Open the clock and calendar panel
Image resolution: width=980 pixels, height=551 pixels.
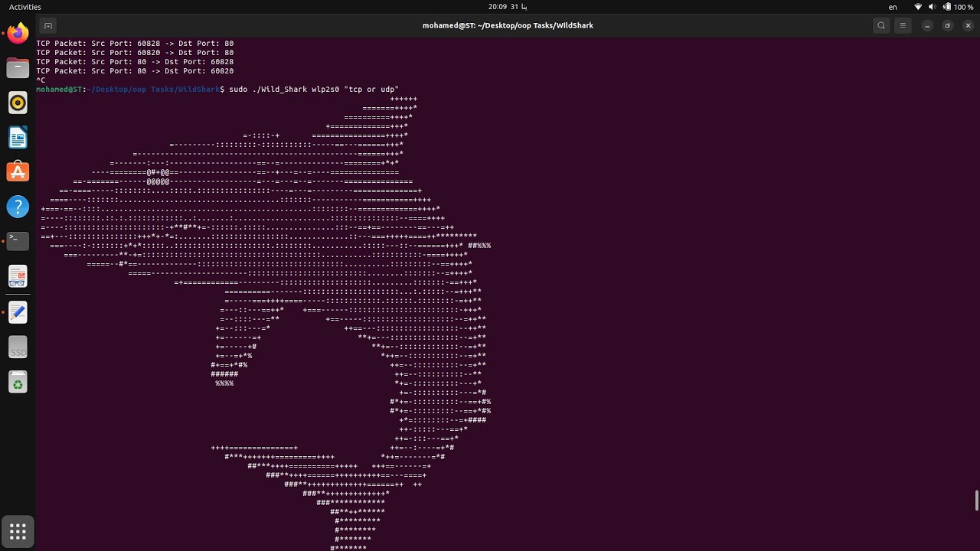pyautogui.click(x=508, y=7)
